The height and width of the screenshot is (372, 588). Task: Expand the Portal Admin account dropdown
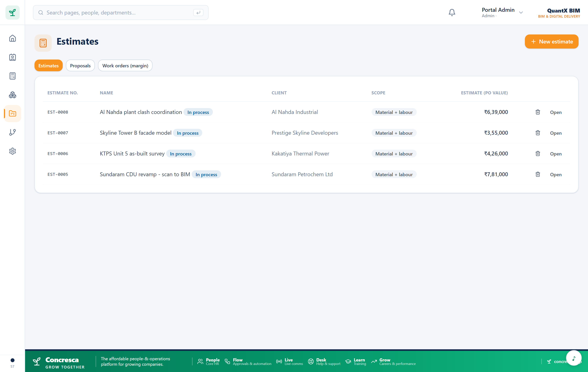(x=502, y=13)
